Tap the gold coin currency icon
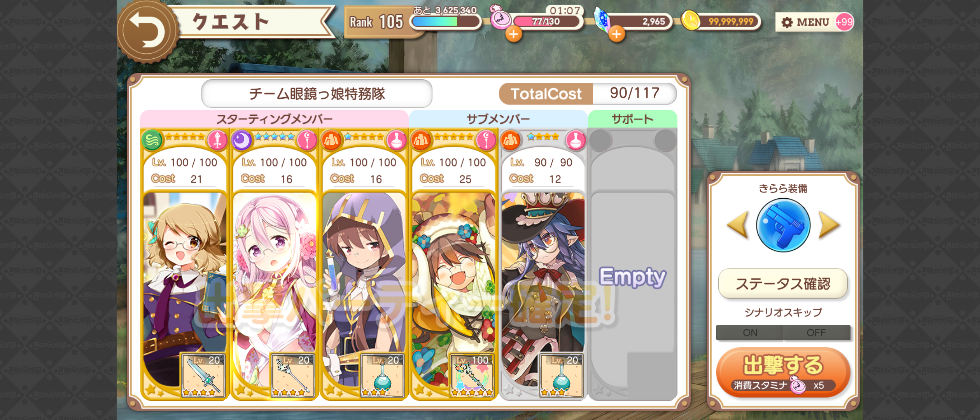The image size is (980, 420). pos(691,21)
